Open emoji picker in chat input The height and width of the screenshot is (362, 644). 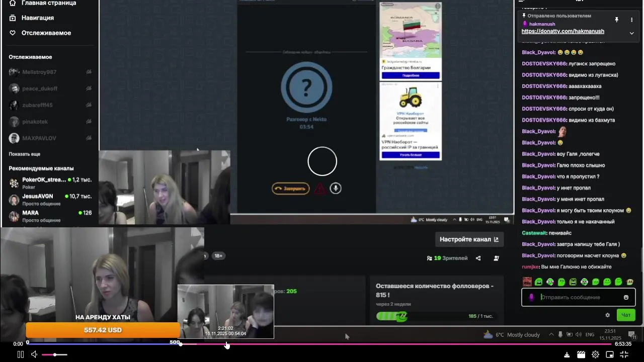[x=626, y=297]
